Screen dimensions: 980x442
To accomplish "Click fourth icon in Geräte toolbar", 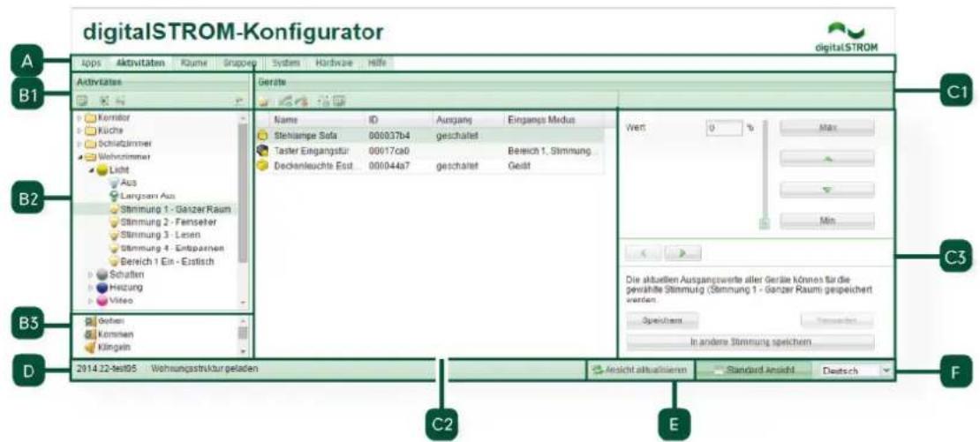I will (x=324, y=101).
